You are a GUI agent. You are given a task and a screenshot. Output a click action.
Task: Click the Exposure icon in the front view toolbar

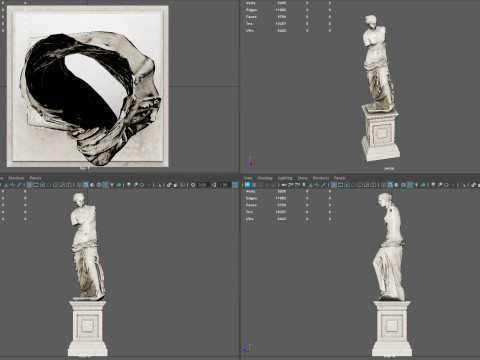click(193, 185)
